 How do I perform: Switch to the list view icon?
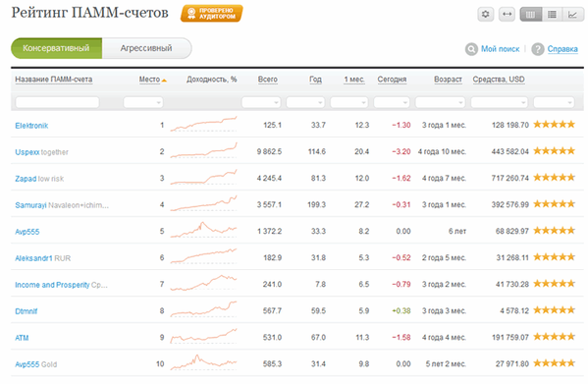pyautogui.click(x=552, y=15)
